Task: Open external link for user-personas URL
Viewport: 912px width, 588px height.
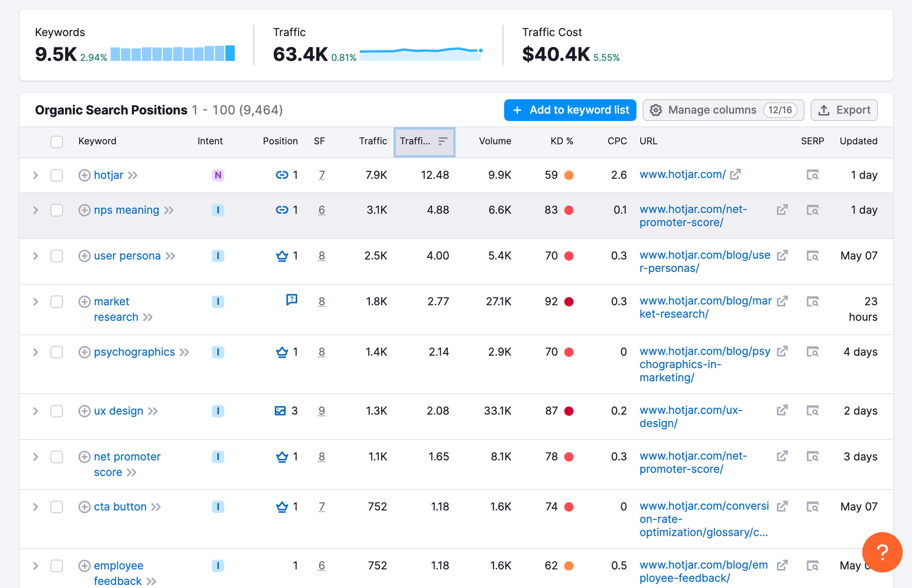Action: 782,255
